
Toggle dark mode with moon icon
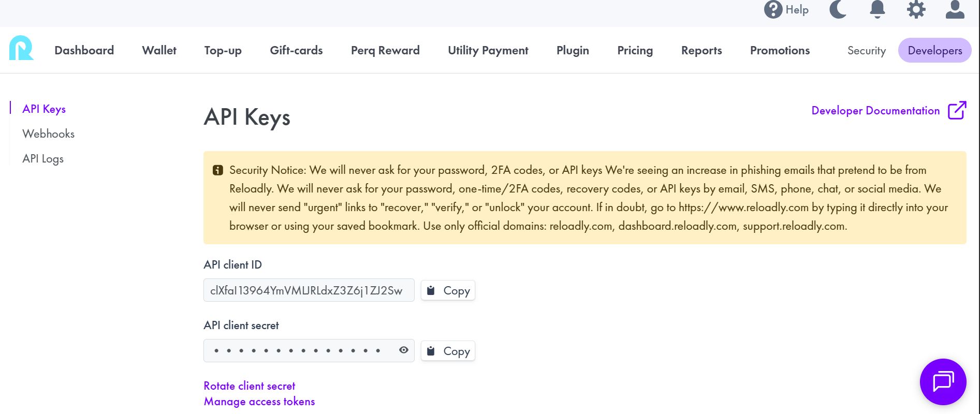[838, 10]
